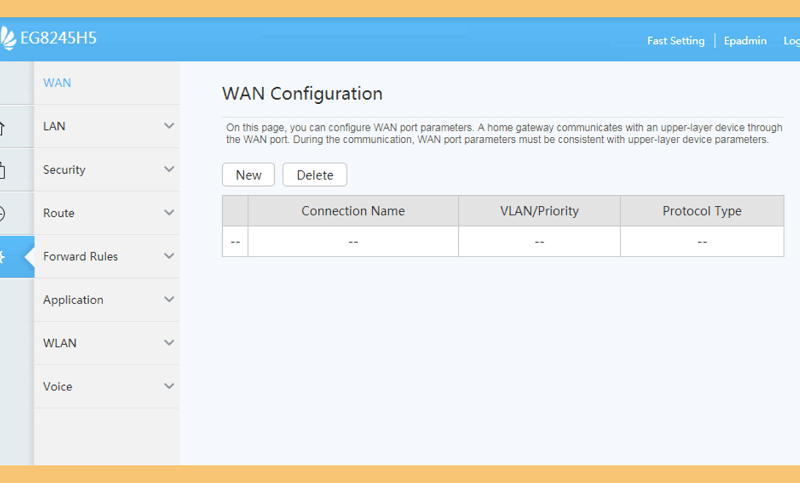The height and width of the screenshot is (483, 800).
Task: Click the empty VLAN/Priority cell
Action: (539, 241)
